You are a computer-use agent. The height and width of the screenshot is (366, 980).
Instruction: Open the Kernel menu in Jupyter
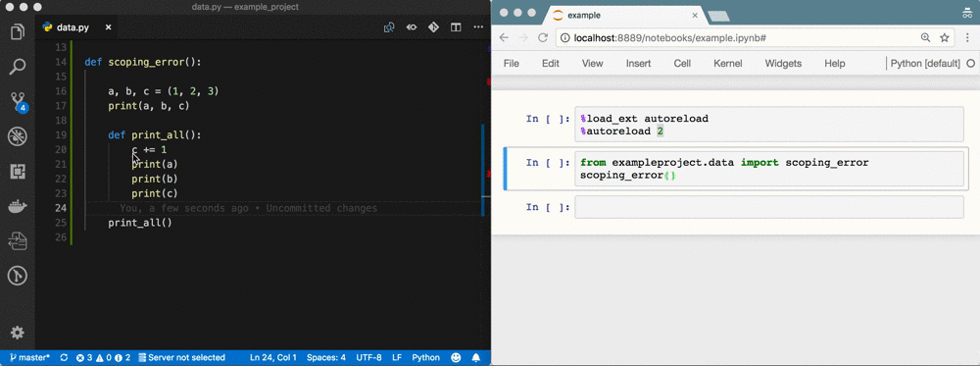(x=727, y=63)
